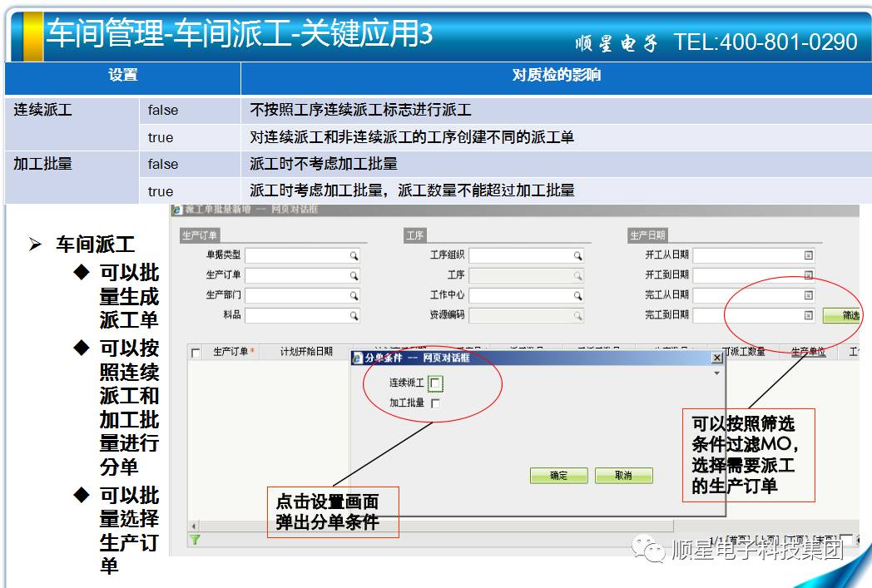The image size is (872, 588).
Task: Open lookup for 生产订单 field
Action: (354, 275)
